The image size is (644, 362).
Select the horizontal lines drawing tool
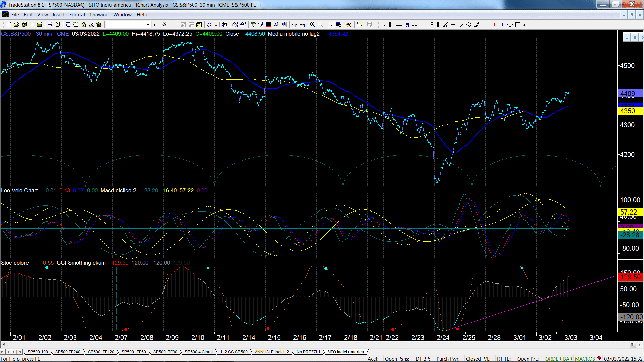[399, 25]
